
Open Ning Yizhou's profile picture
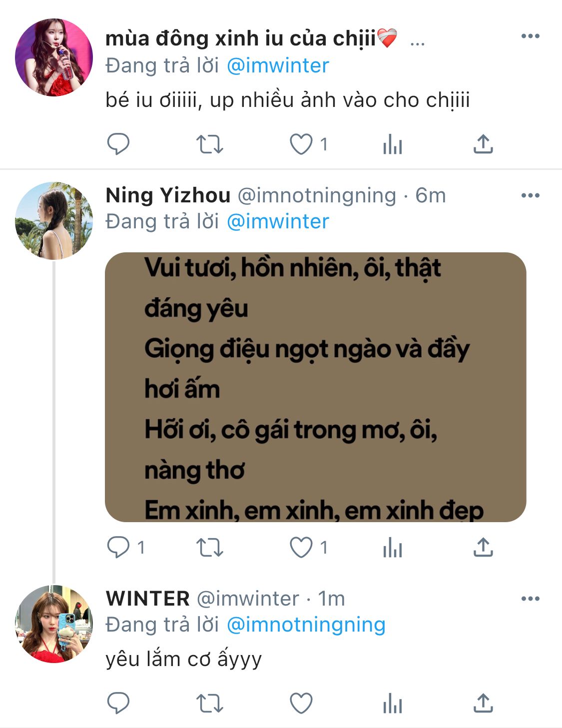pos(54,220)
